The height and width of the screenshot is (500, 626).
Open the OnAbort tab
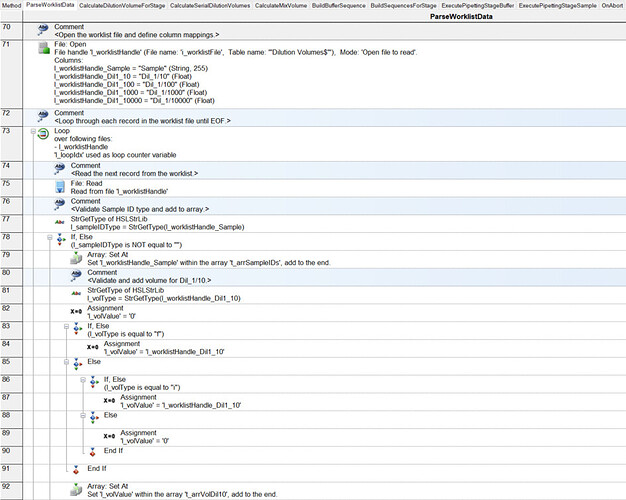612,6
